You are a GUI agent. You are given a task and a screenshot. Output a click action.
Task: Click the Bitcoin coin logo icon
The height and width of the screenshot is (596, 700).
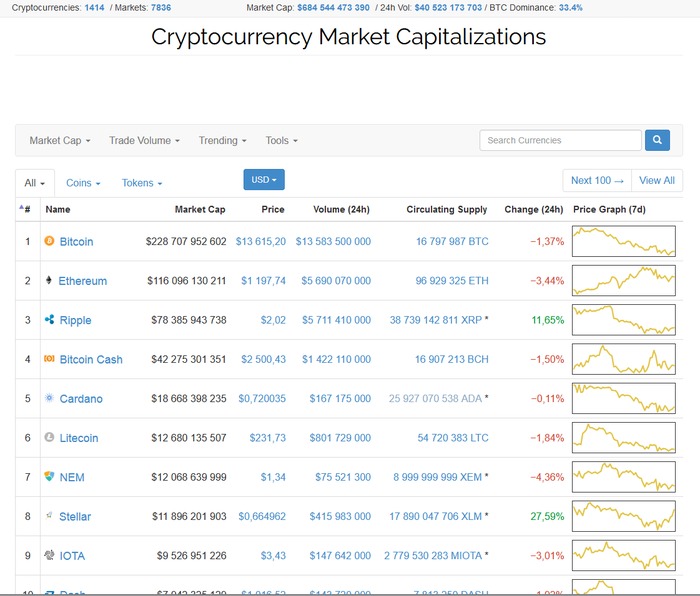point(49,241)
